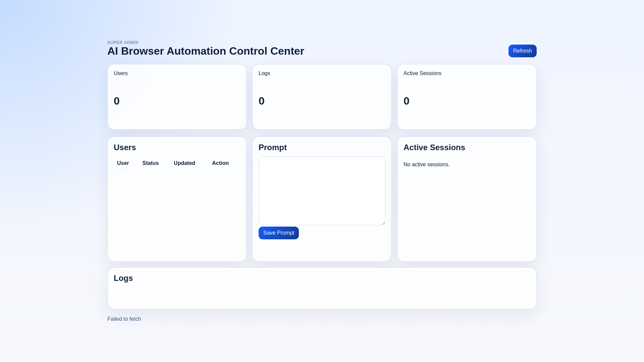Select the Prompt panel heading
Viewport: 644px width, 362px height.
[272, 147]
